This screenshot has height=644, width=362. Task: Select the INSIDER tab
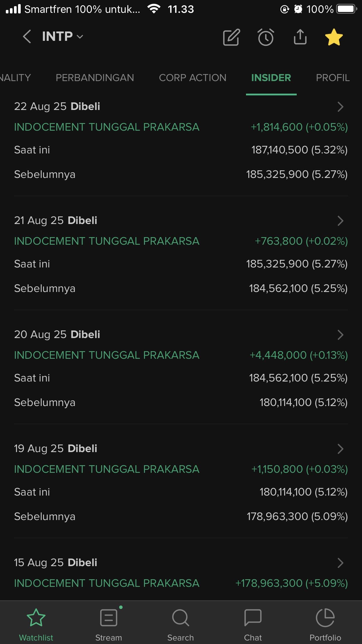pos(271,78)
